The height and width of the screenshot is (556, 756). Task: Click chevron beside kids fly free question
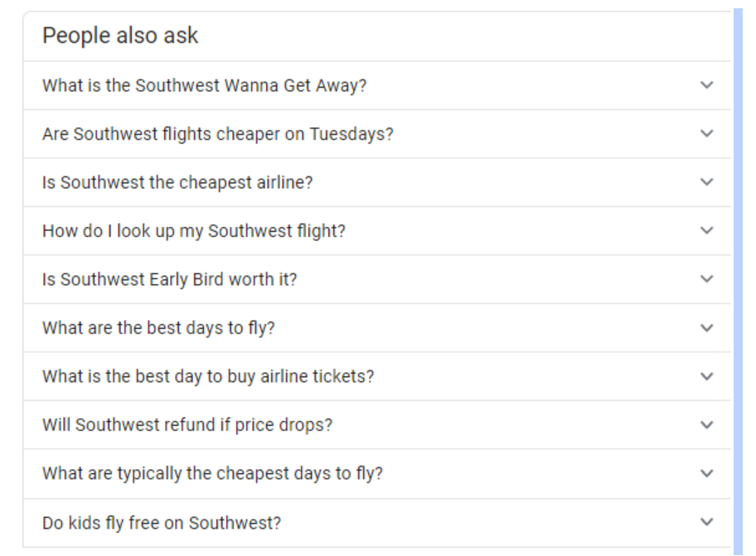[x=706, y=522]
